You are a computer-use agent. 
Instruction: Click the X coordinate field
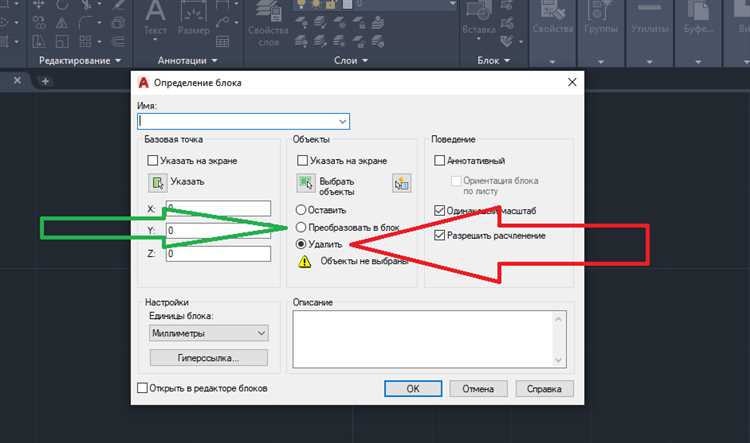[218, 208]
